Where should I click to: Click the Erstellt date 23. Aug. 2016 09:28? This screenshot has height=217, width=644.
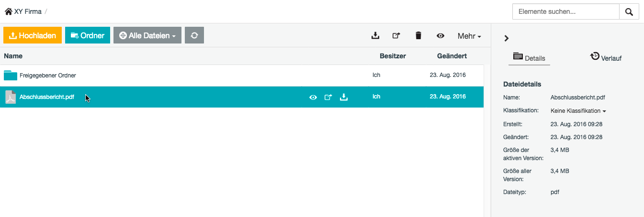[576, 124]
